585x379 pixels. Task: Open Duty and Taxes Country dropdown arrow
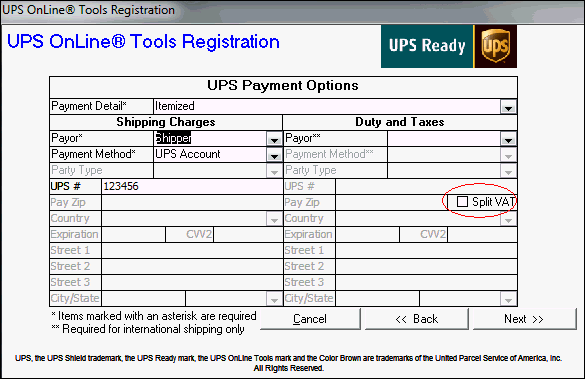pos(508,219)
